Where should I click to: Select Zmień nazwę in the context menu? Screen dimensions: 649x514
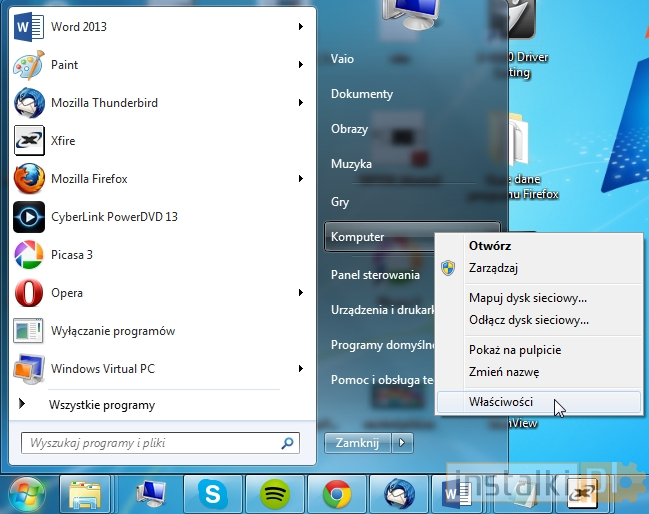539,372
